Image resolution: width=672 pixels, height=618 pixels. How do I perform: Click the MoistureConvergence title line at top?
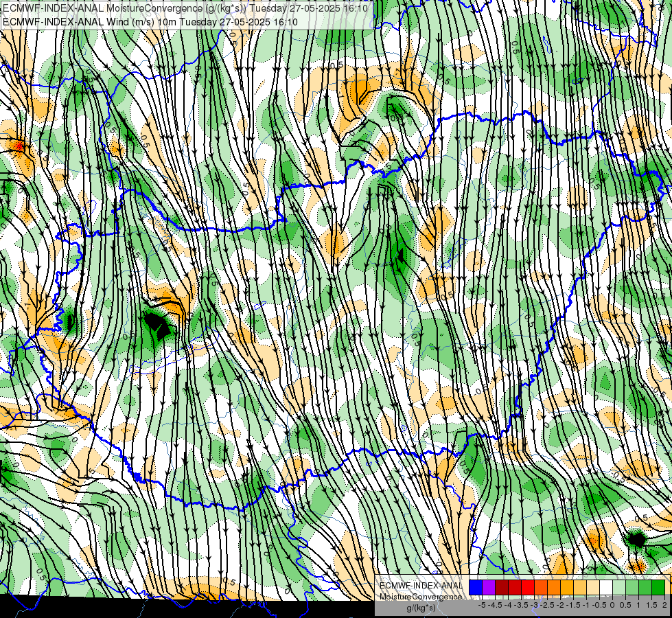point(185,8)
